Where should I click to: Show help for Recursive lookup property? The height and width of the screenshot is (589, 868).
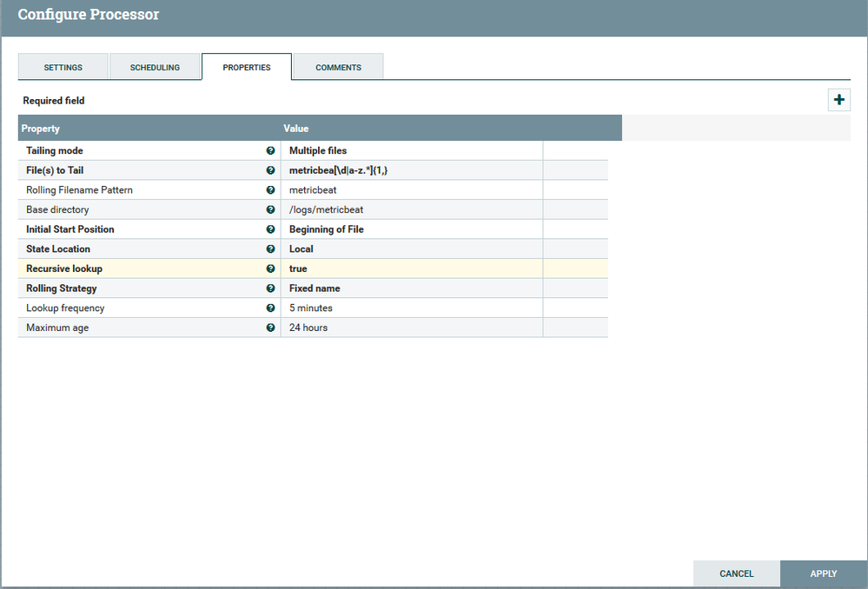[x=270, y=268]
